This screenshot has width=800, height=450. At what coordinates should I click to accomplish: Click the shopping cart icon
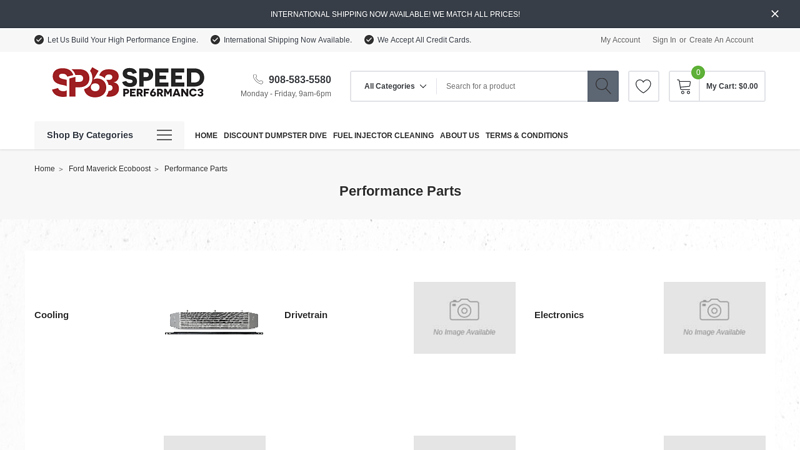(x=684, y=86)
